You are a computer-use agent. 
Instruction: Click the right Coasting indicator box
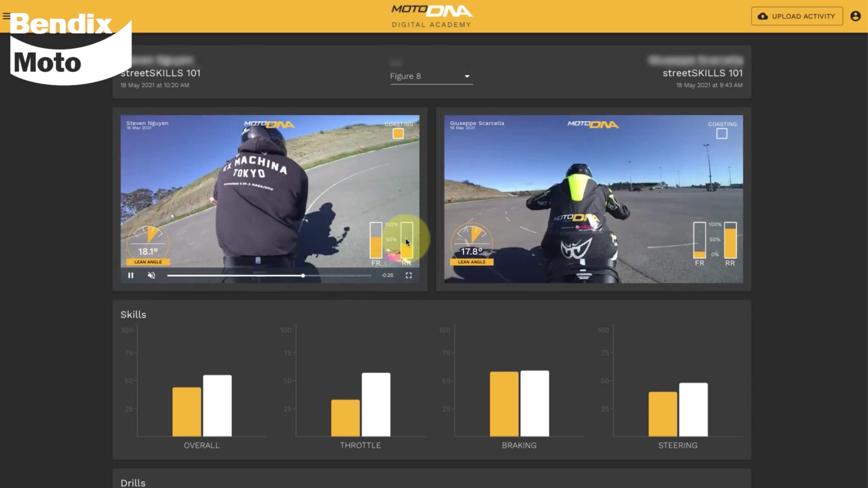click(x=721, y=134)
